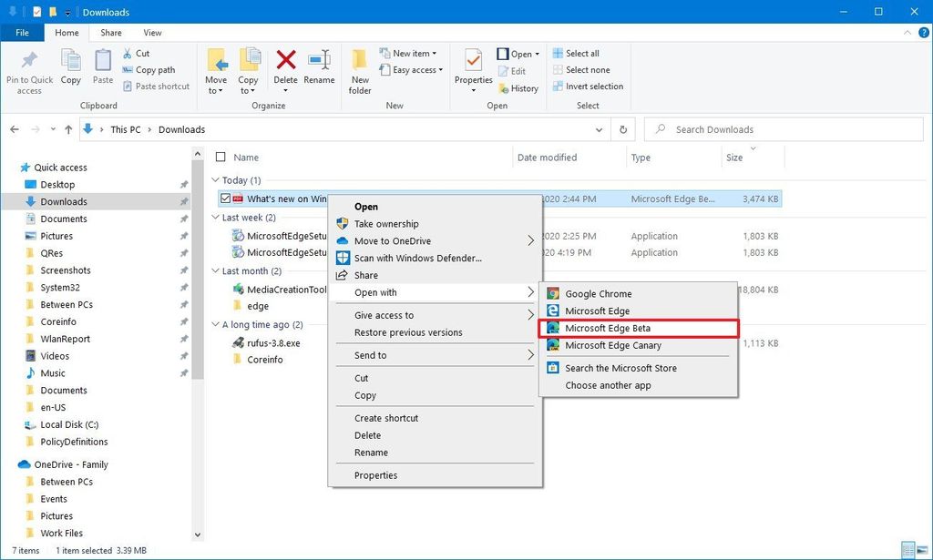Switch to the View ribbon tab
The width and height of the screenshot is (933, 560).
tap(152, 32)
